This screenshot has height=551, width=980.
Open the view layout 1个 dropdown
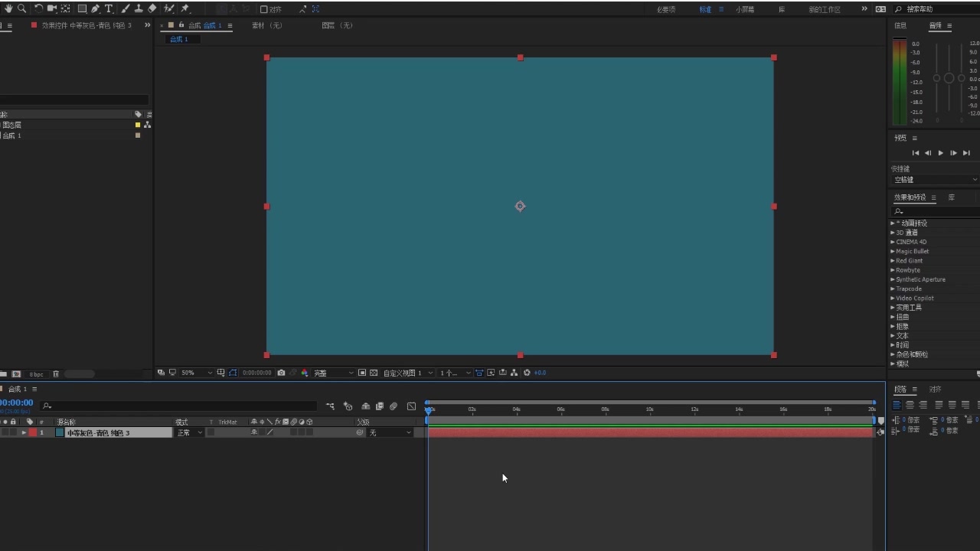(455, 373)
